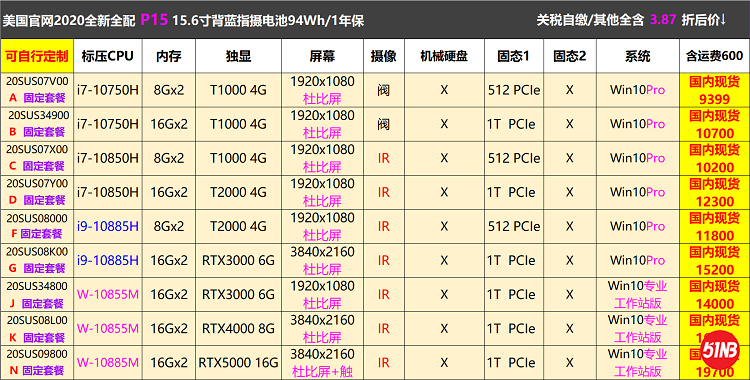
Task: Select model number 20SUS07V00
Action: 37,81
